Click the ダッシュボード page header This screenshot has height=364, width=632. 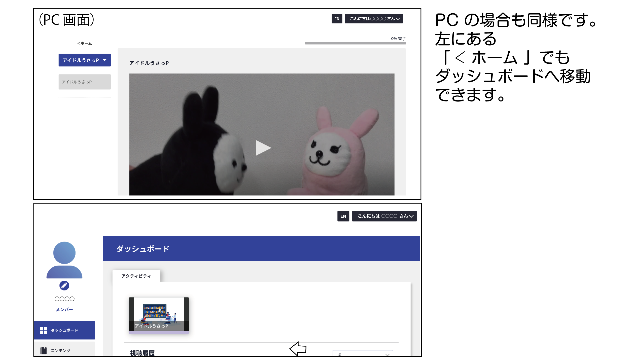pos(261,248)
